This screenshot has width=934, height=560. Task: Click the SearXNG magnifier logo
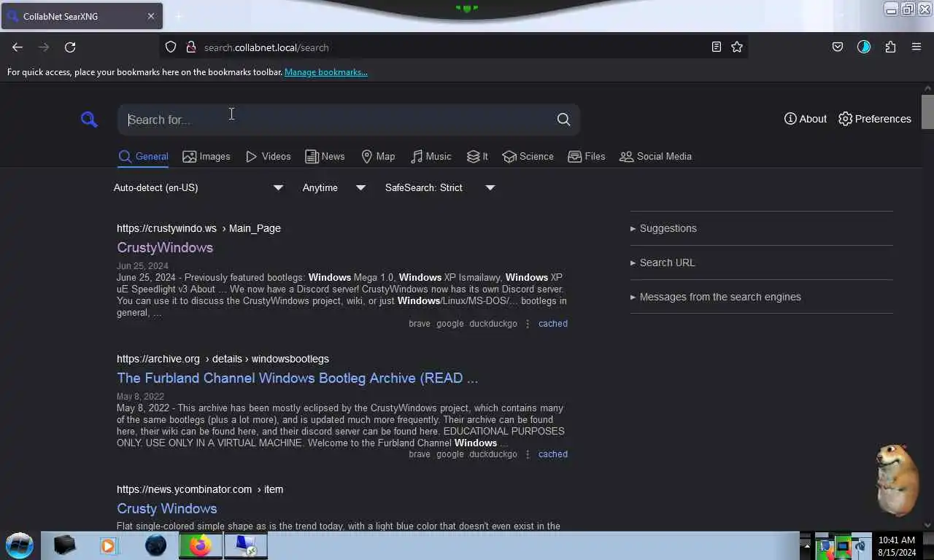(x=89, y=120)
